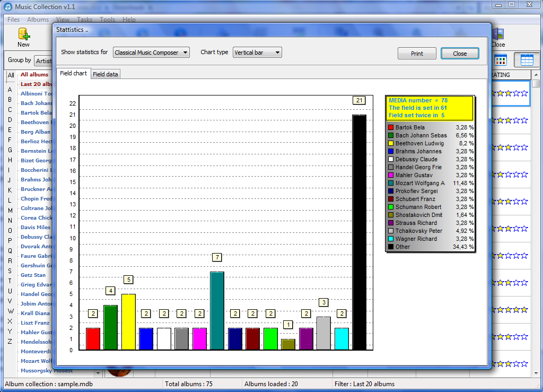Click 'MEDIA number = 78' text in legend
This screenshot has width=543, height=392.
pos(418,100)
